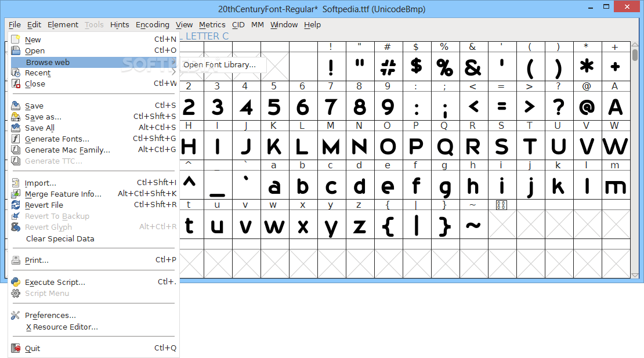Open the Hints menu
Screen dimensions: 644x358
pyautogui.click(x=120, y=24)
